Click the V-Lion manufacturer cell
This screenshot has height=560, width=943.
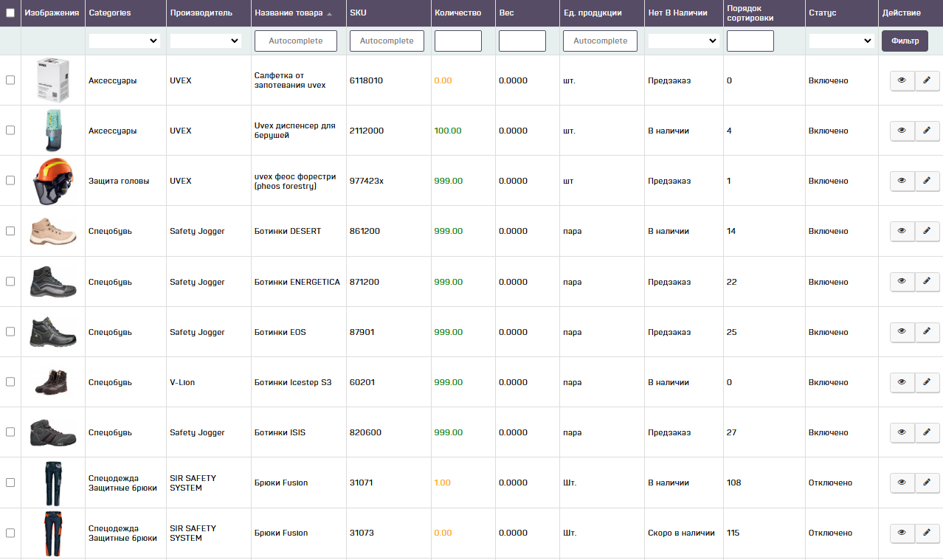pos(182,382)
